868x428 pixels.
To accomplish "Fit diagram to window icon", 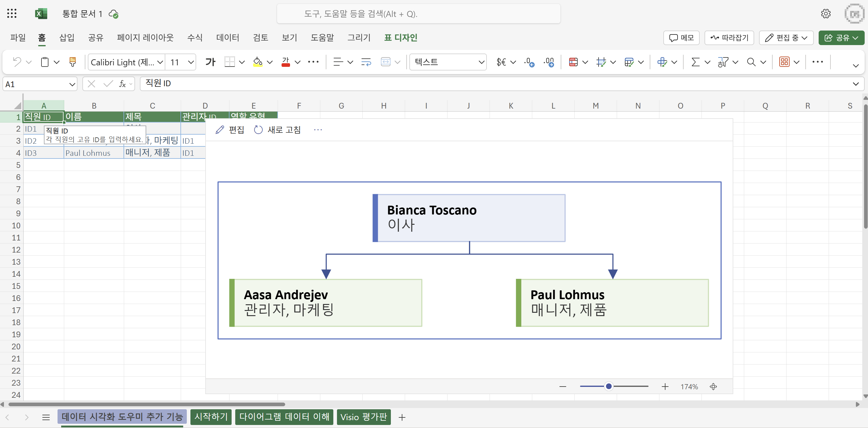I will [713, 387].
